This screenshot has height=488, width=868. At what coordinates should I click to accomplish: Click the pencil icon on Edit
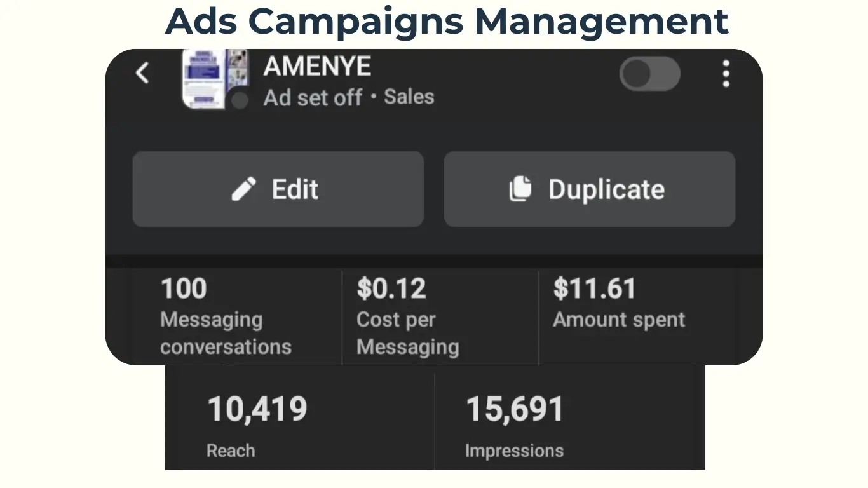(244, 189)
